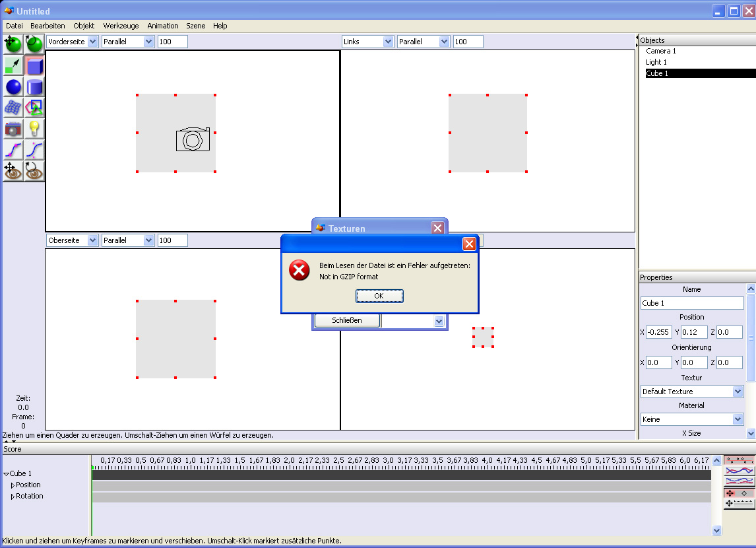
Task: Click the Position Y field
Action: (694, 332)
